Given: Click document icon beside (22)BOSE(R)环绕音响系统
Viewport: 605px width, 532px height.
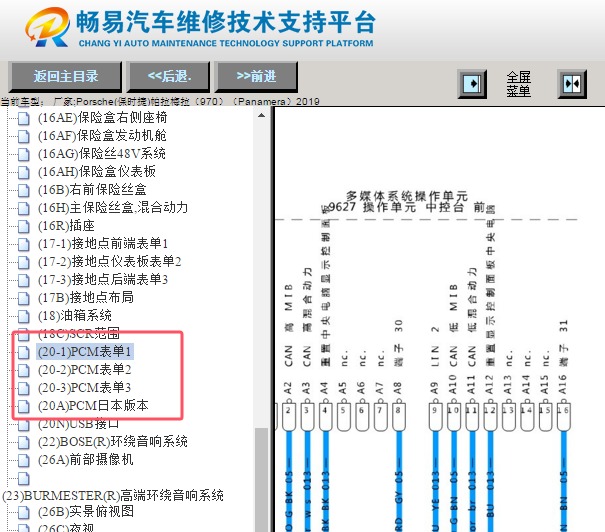Looking at the screenshot, I should coord(24,442).
